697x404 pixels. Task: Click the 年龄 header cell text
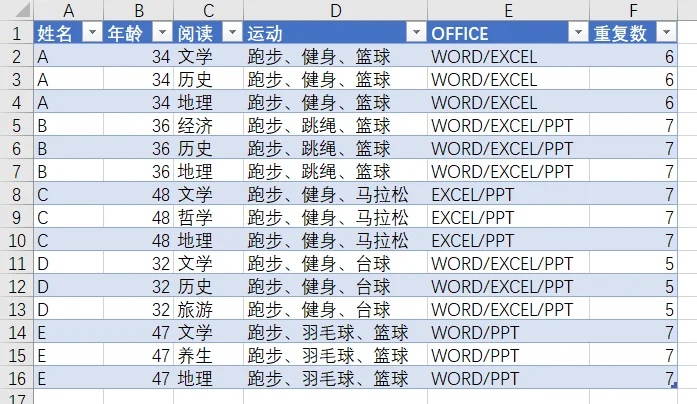125,33
